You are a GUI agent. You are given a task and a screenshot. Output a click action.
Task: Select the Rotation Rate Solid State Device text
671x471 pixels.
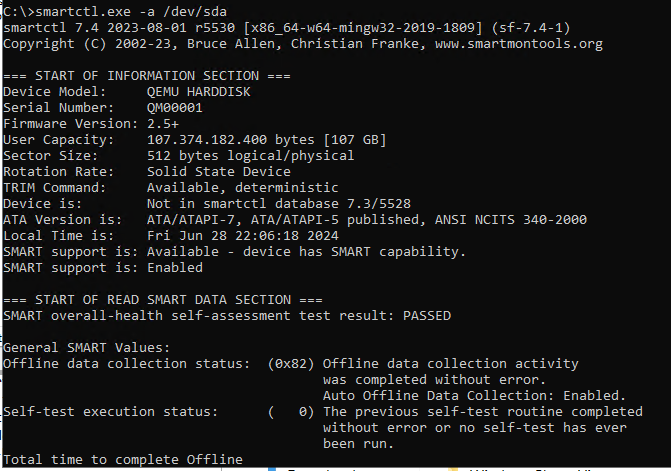(222, 172)
